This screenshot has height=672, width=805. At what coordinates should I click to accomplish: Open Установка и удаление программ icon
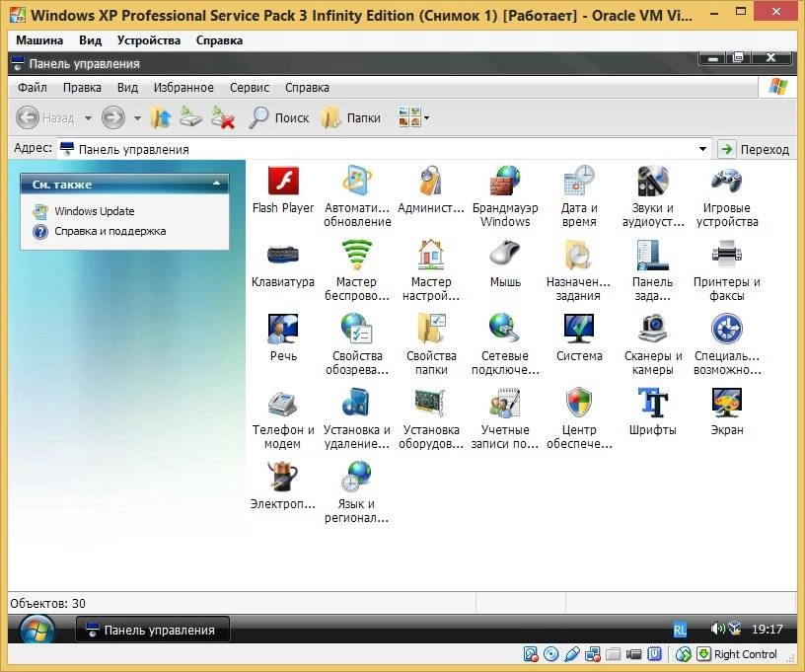coord(357,403)
